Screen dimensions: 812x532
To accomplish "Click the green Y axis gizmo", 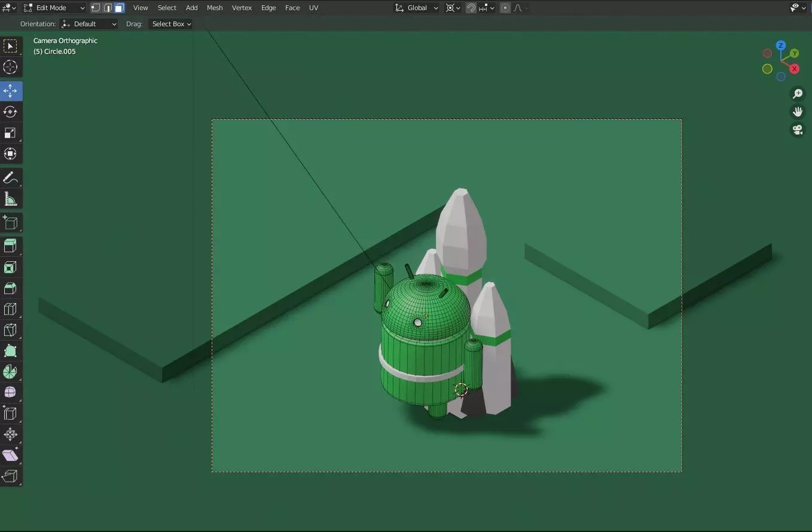I will tap(794, 53).
